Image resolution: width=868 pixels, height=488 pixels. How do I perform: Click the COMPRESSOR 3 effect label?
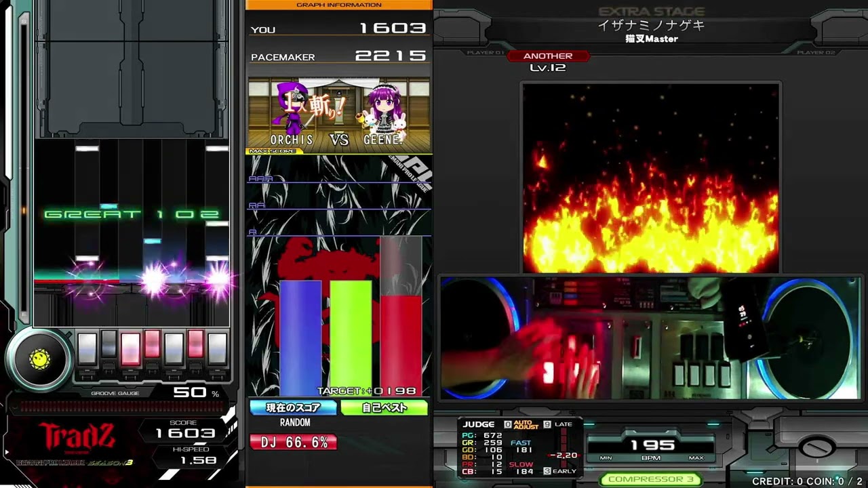pos(650,479)
